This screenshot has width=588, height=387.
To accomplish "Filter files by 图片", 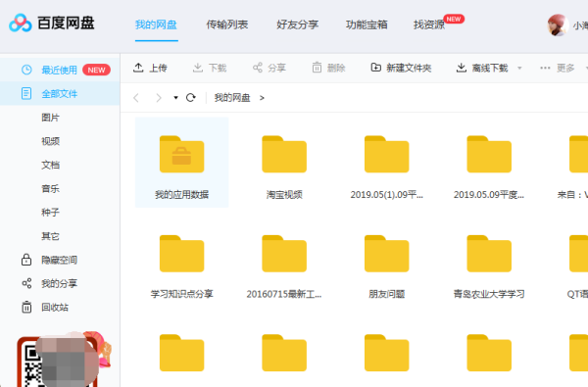I will [x=50, y=118].
